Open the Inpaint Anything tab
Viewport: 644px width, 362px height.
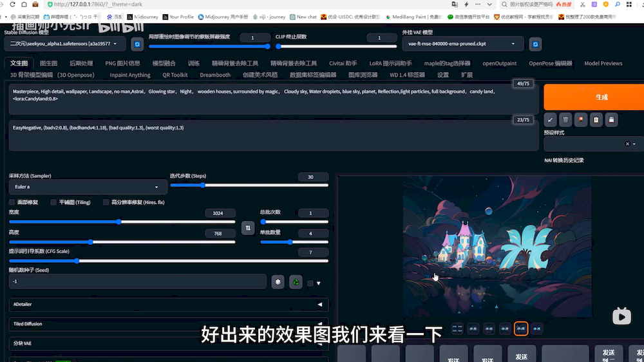pos(130,75)
